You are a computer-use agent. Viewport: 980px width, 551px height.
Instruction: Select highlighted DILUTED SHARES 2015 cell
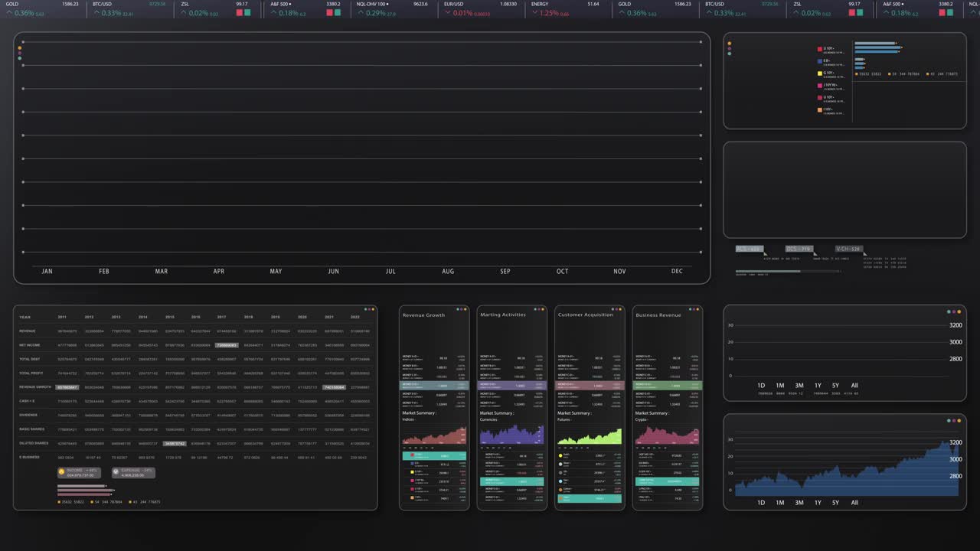click(175, 443)
